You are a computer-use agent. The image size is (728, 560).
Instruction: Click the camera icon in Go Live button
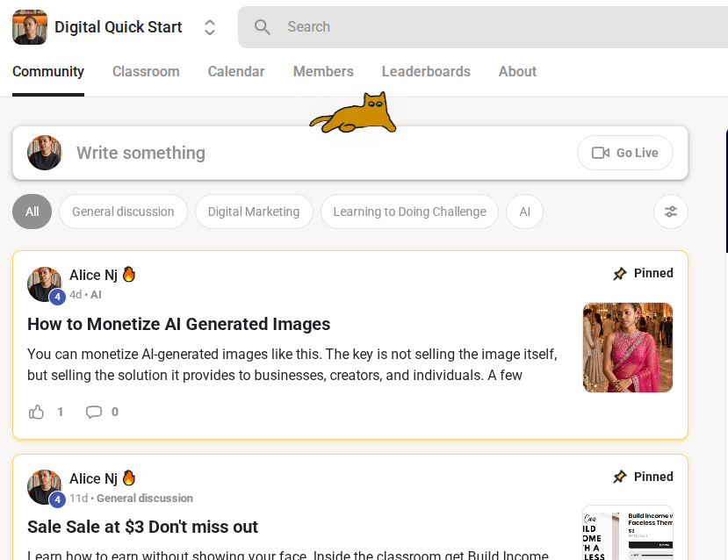(x=601, y=153)
